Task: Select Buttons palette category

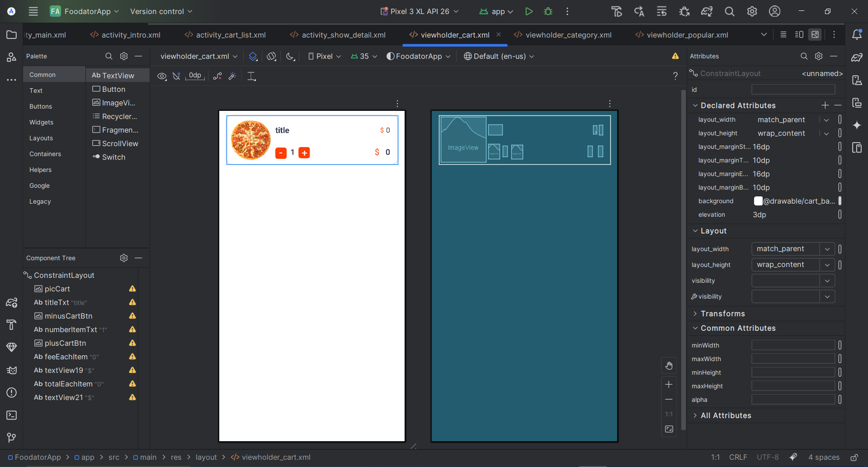Action: [41, 106]
